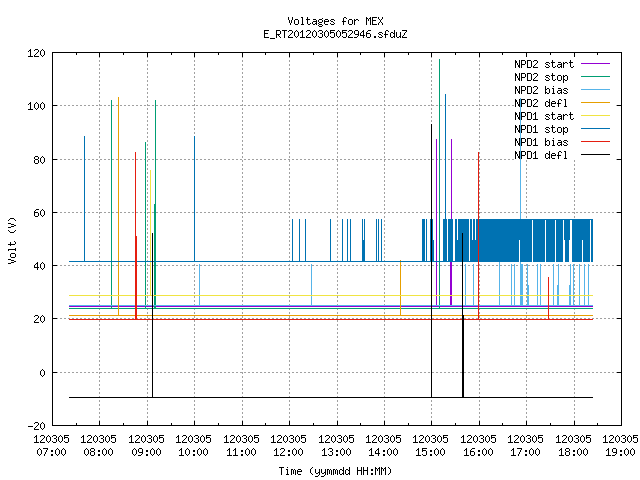This screenshot has height=480, width=640.
Task: Click the x-axis label 'Time (yymmdd HH:MM)'
Action: point(335,471)
